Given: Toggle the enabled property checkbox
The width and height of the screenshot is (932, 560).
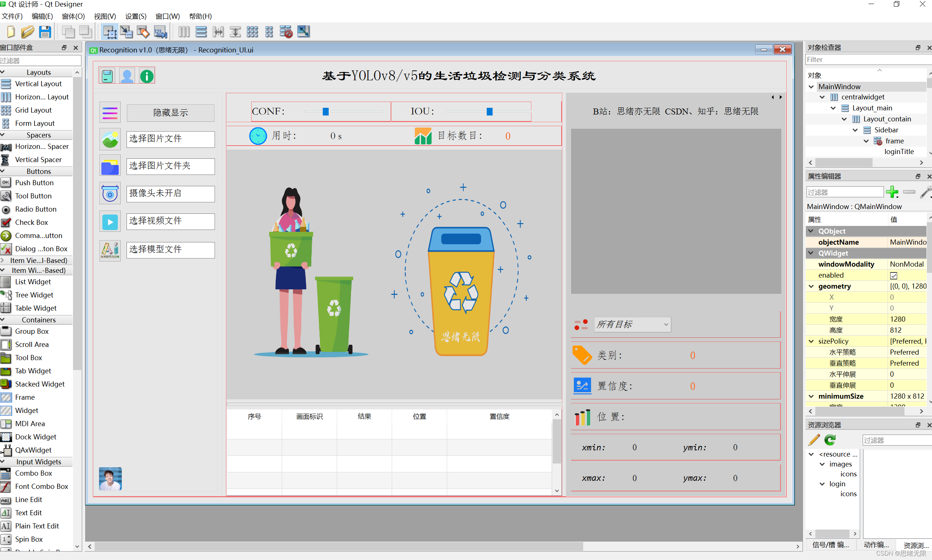Looking at the screenshot, I should tap(893, 275).
